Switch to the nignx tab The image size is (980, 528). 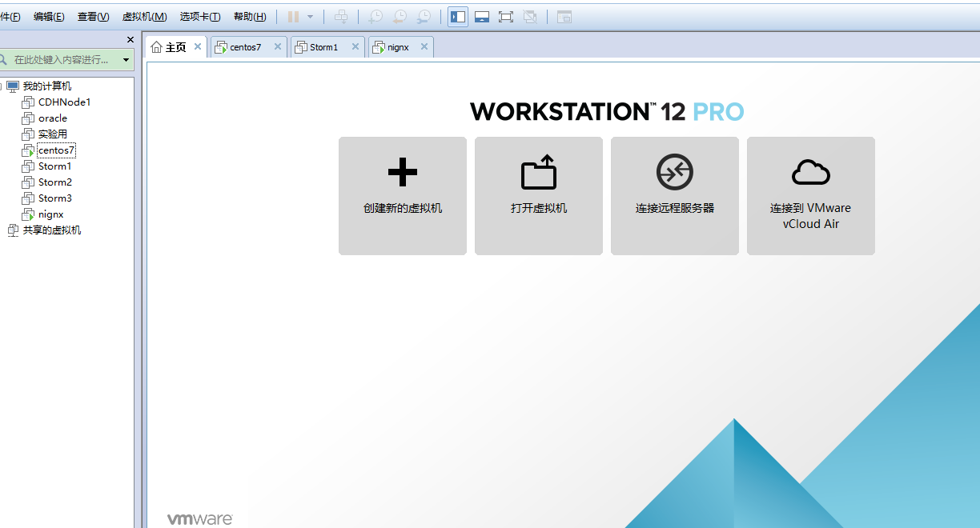[x=399, y=47]
